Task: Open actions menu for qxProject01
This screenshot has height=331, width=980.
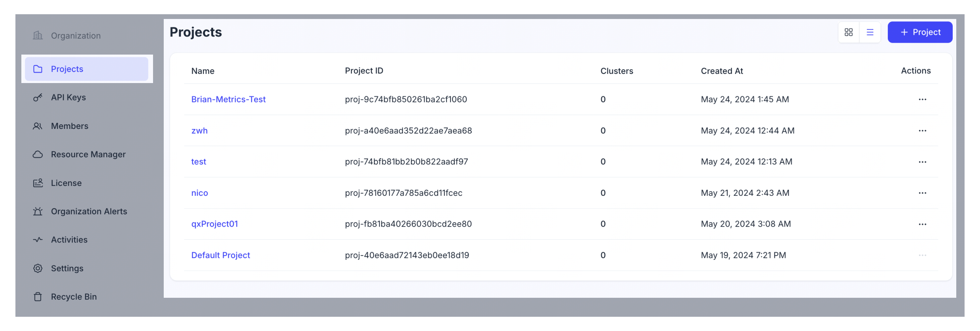Action: click(x=922, y=224)
